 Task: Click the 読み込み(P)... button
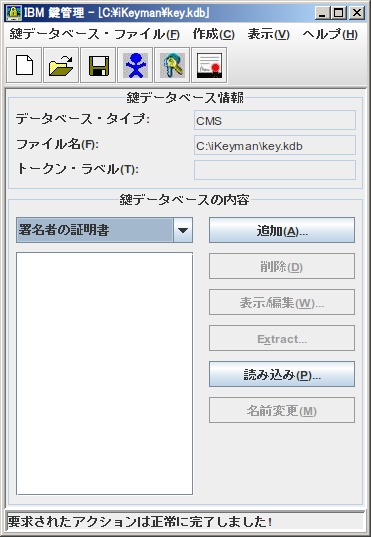[x=282, y=374]
